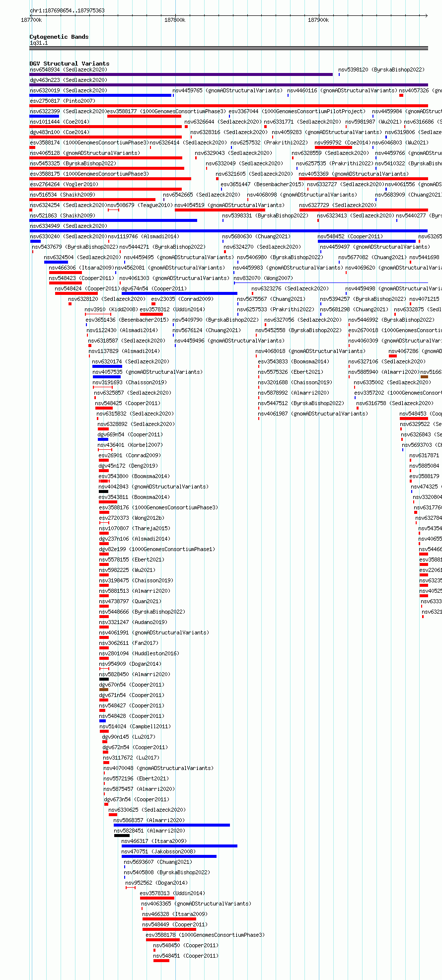442x980 pixels.
Task: Click the nsv6328120 (Sedlazeck2020) label
Action: (107, 299)
